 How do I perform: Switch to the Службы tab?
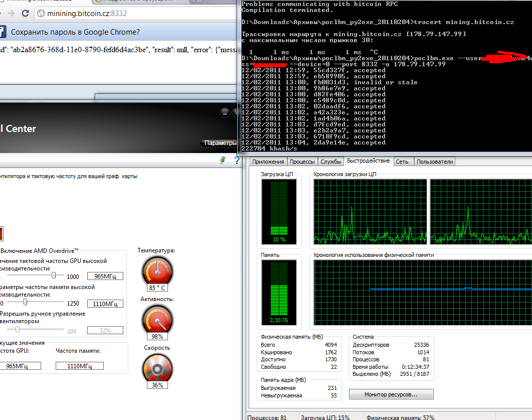tap(331, 162)
